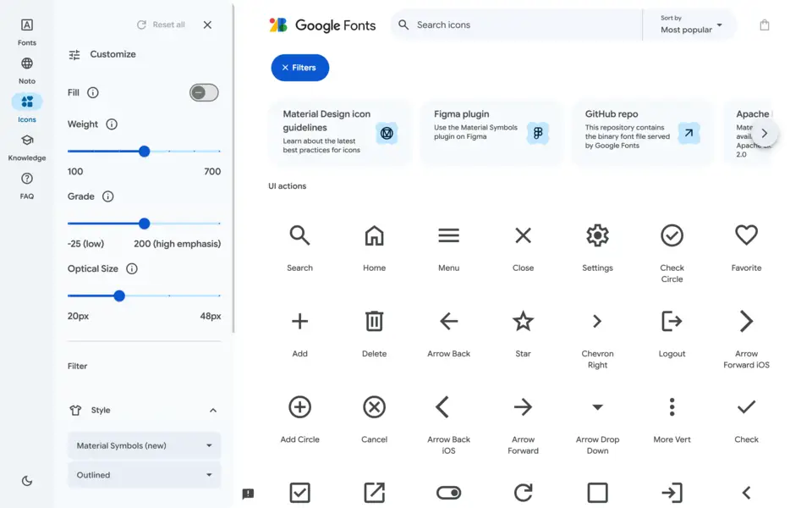Open the FAQ section

point(27,185)
